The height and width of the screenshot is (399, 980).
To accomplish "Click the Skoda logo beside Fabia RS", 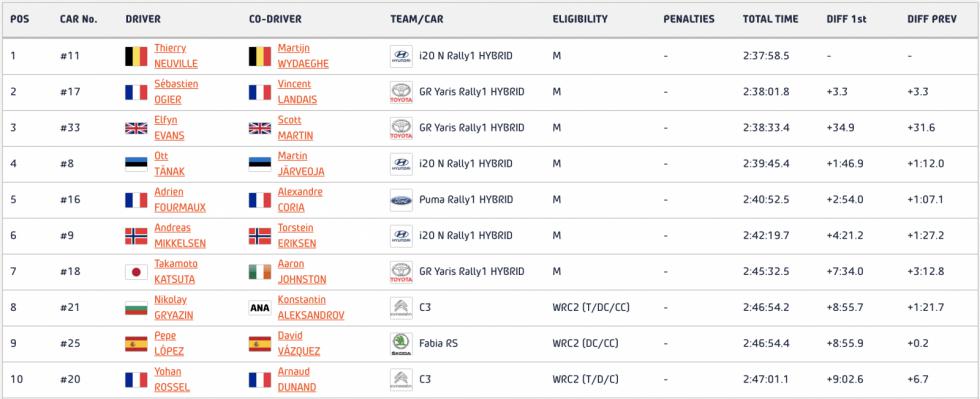I will [401, 344].
